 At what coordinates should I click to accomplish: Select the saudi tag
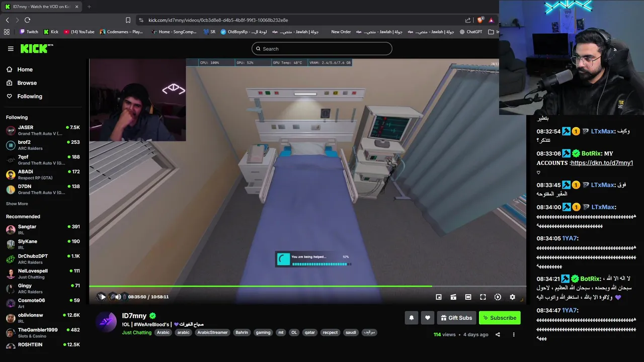(351, 332)
